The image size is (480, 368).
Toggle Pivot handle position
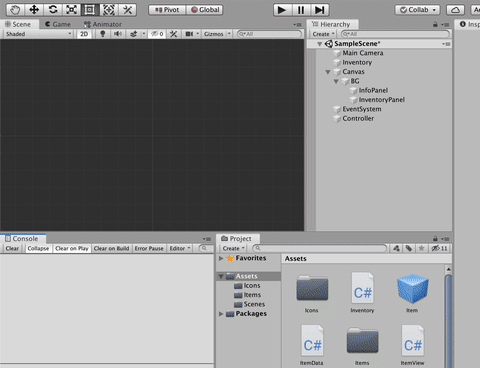(167, 10)
